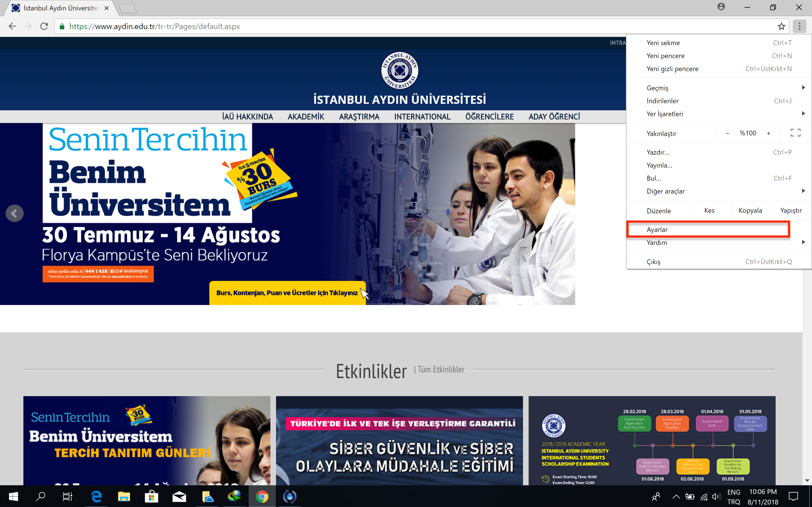812x507 pixels.
Task: Increase zoom with plus button
Action: click(769, 133)
